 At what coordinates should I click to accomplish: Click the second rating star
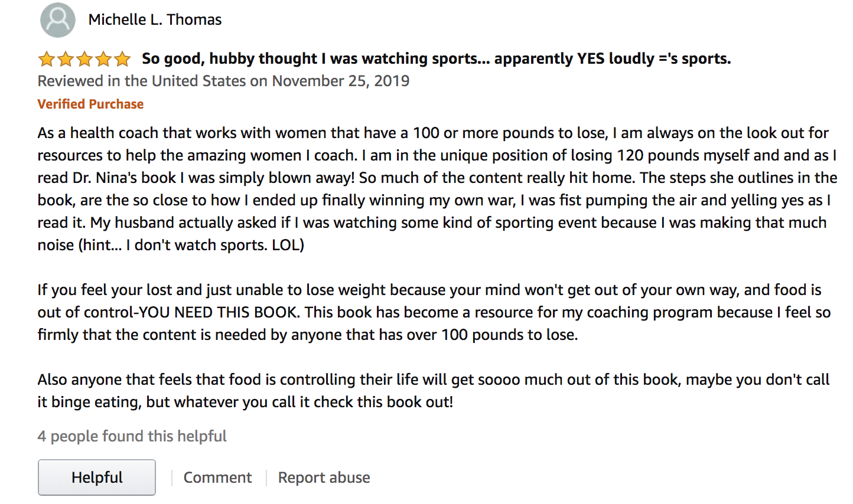click(x=66, y=59)
